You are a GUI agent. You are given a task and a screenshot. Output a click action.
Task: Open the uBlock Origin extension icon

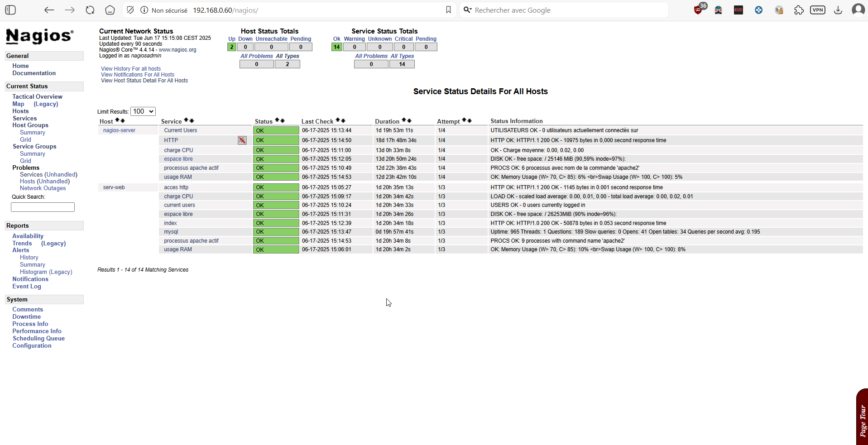click(x=698, y=10)
